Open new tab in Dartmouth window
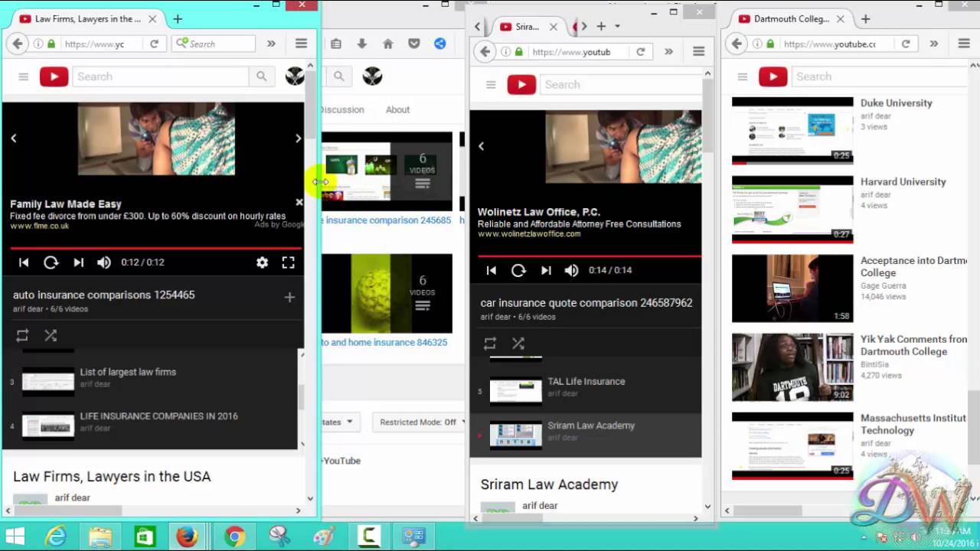980x551 pixels. click(x=865, y=18)
